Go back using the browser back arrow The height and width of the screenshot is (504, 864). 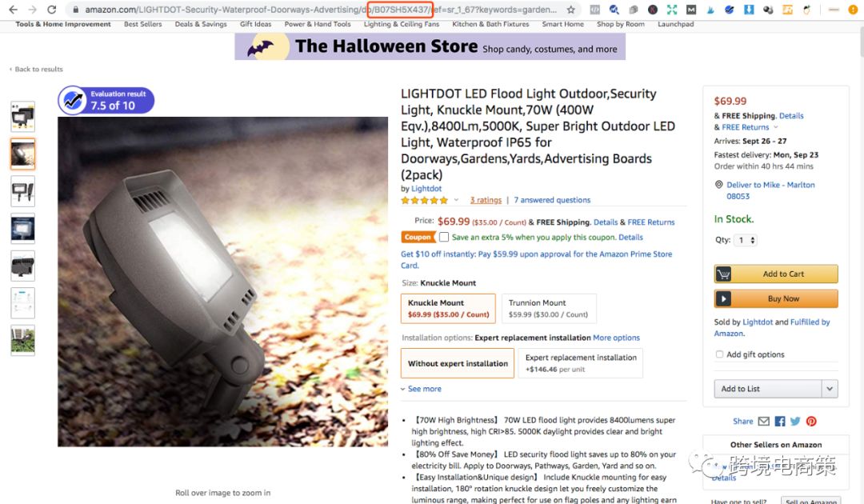[x=14, y=10]
